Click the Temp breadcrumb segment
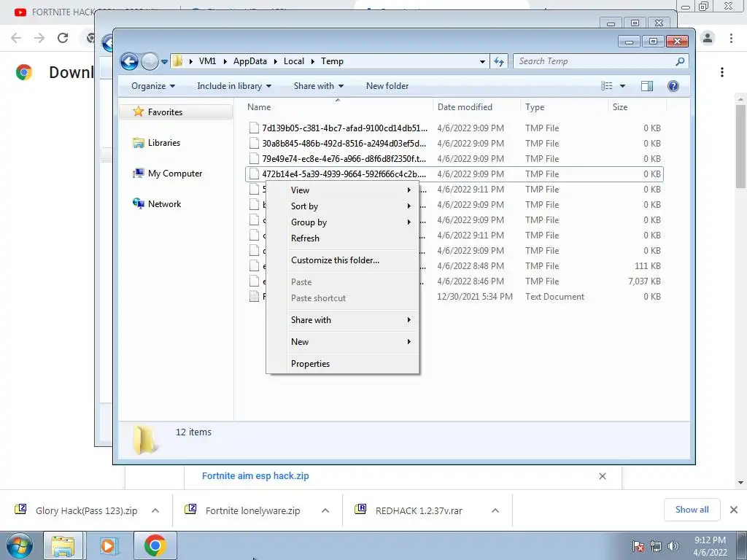Screen dimensions: 747x560 point(332,61)
